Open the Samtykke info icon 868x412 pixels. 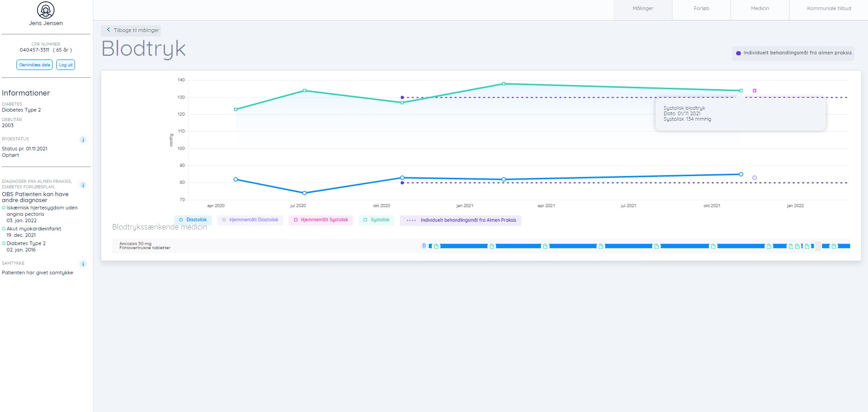pyautogui.click(x=83, y=264)
